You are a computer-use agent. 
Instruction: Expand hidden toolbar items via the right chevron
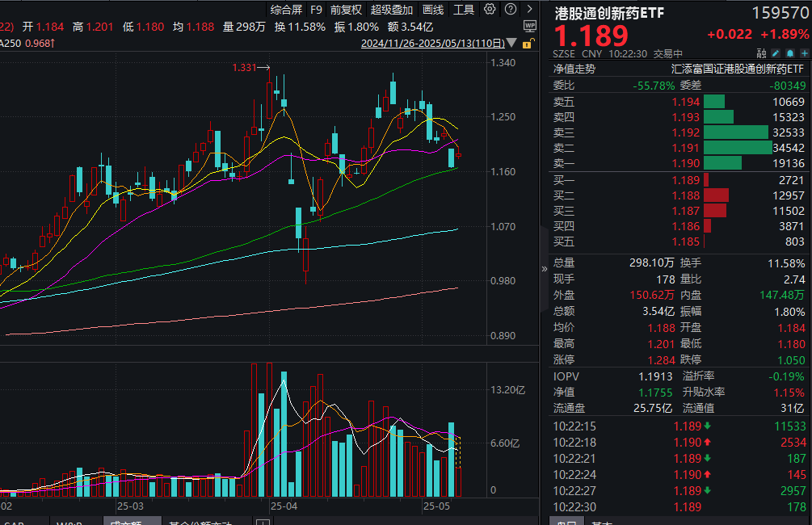[x=530, y=9]
